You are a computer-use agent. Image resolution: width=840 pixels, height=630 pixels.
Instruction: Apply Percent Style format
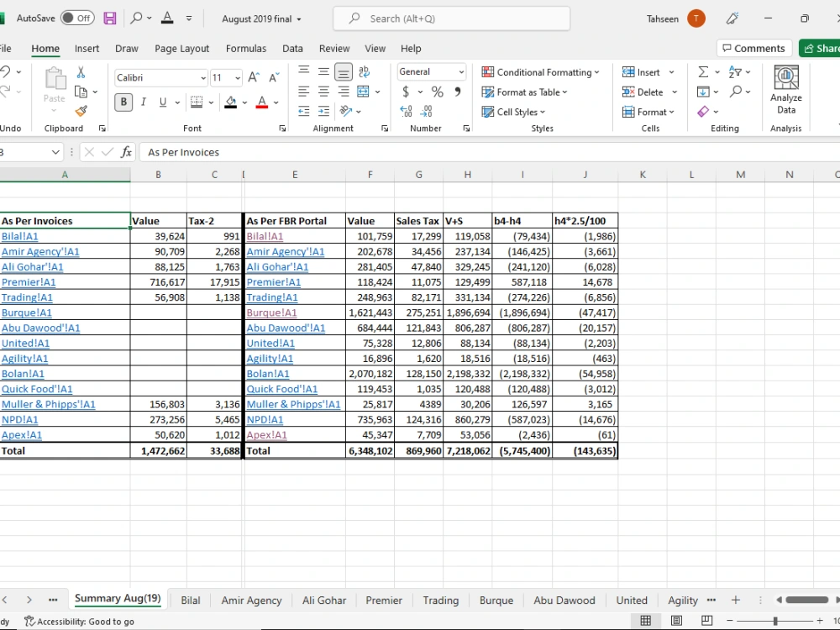pyautogui.click(x=438, y=92)
